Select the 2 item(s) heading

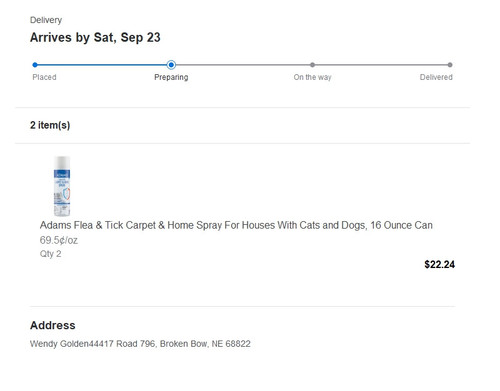pos(50,125)
